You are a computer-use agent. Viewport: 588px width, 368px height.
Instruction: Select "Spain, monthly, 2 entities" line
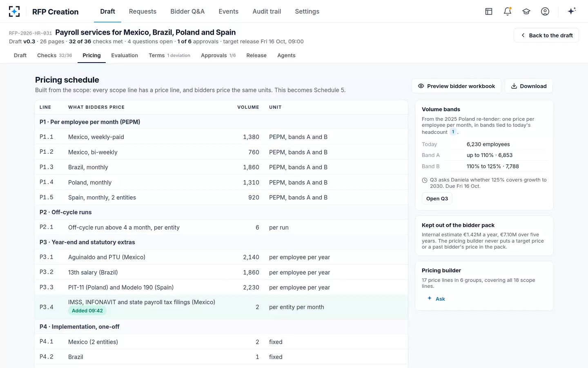tap(221, 197)
